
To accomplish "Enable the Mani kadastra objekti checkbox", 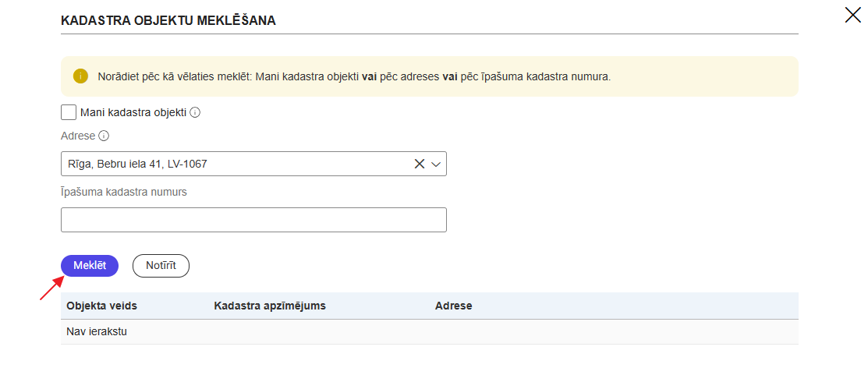I will [x=69, y=112].
